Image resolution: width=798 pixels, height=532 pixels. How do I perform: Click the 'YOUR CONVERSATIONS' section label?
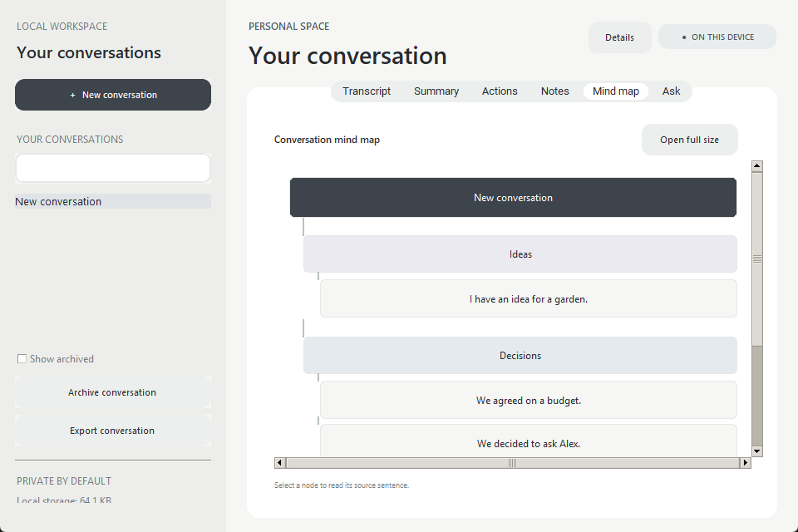(x=70, y=140)
